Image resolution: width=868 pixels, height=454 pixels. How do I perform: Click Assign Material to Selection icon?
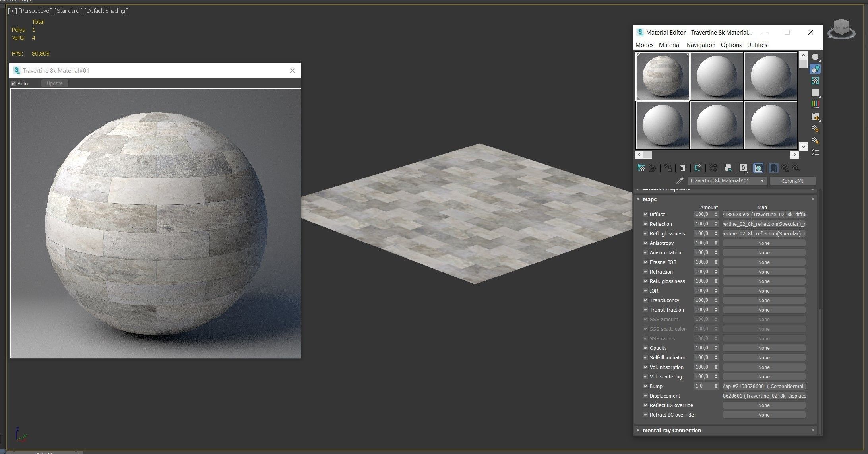pos(668,168)
